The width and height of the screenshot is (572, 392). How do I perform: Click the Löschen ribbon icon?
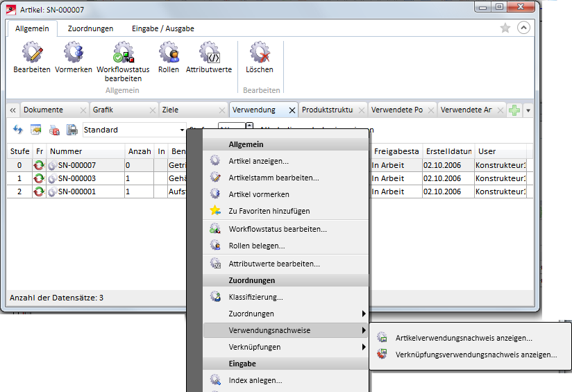pos(260,53)
